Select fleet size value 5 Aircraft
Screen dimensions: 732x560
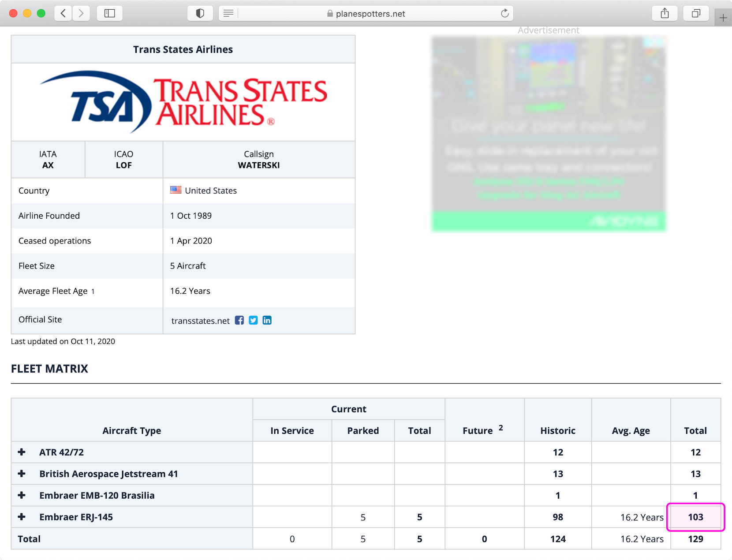coord(188,266)
